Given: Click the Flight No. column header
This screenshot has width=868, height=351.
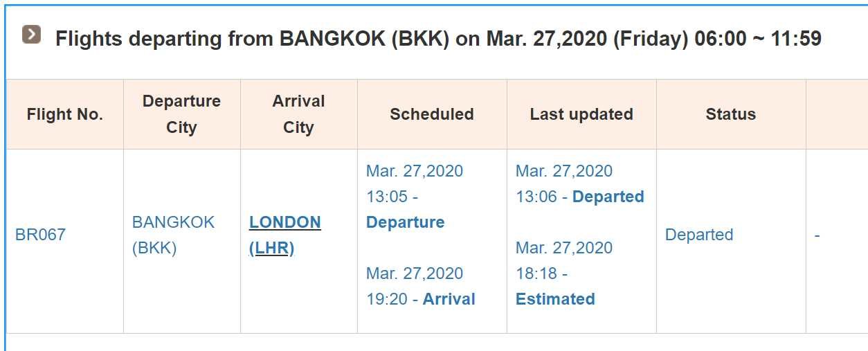Looking at the screenshot, I should 64,114.
